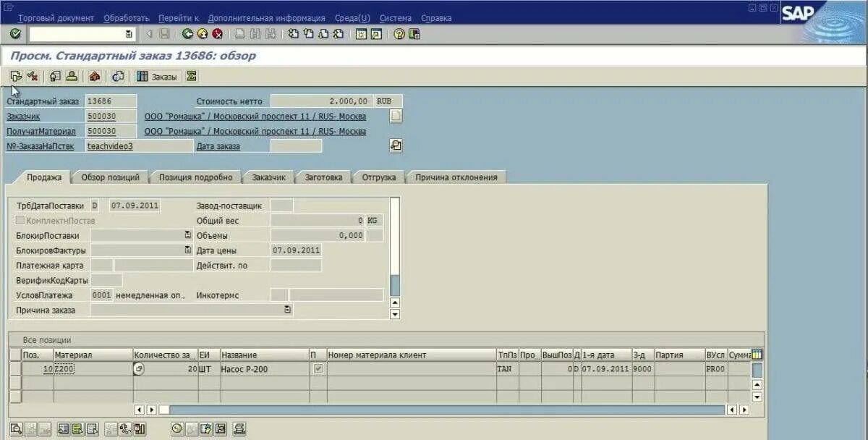Click the teachvideo3 purchase order field
This screenshot has width=868, height=440.
pos(139,145)
